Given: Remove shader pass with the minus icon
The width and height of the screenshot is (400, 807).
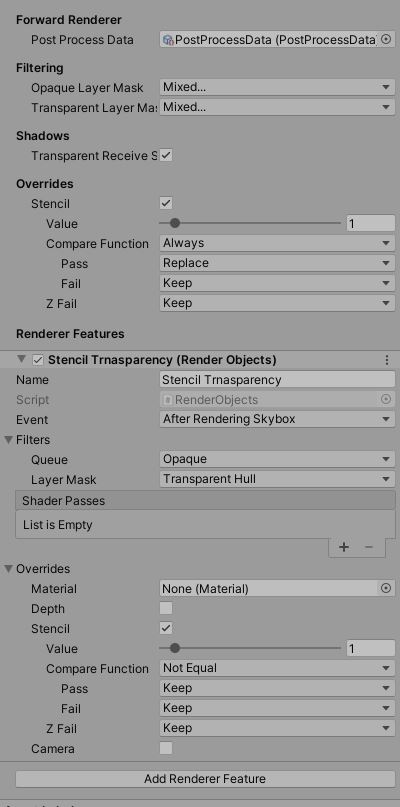Looking at the screenshot, I should [x=369, y=547].
